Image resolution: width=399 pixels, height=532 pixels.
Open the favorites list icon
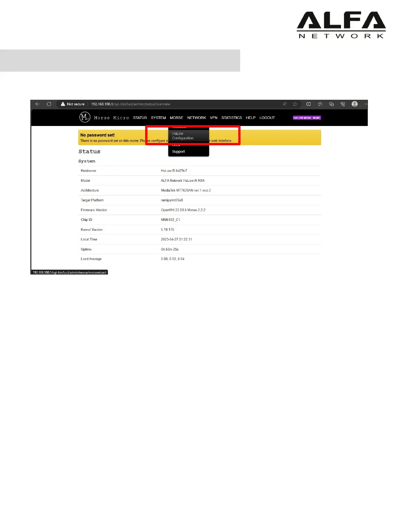(x=320, y=104)
